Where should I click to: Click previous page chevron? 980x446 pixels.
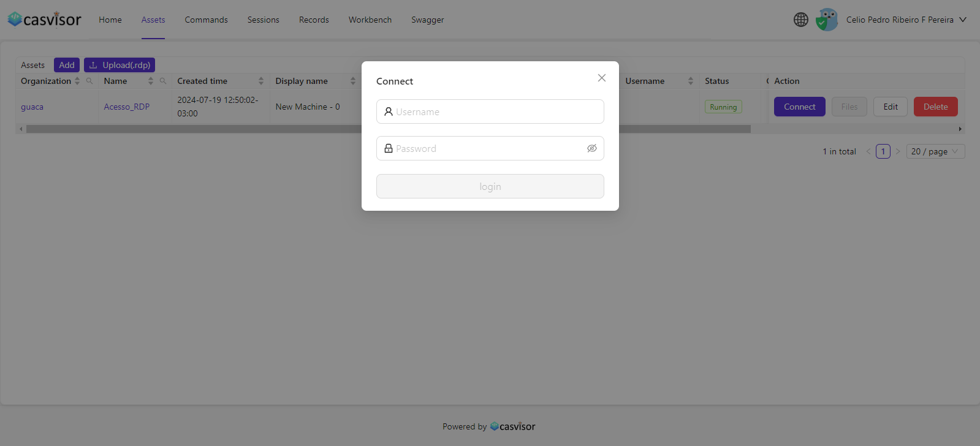pyautogui.click(x=868, y=151)
